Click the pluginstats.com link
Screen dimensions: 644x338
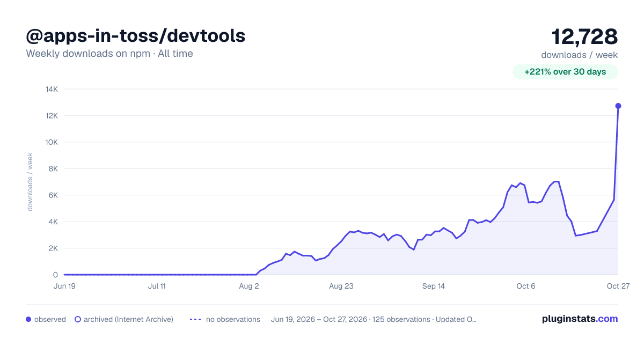click(x=580, y=319)
